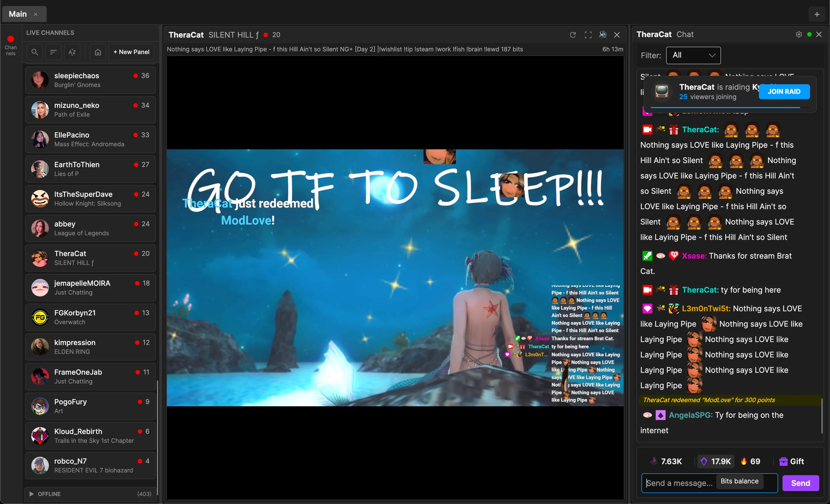
Task: Click the fire streak icon showing 69
Action: pos(750,461)
